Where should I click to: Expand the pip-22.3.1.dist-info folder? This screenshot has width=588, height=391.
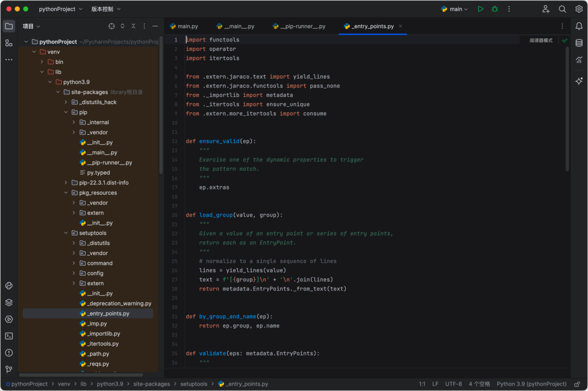[65, 182]
